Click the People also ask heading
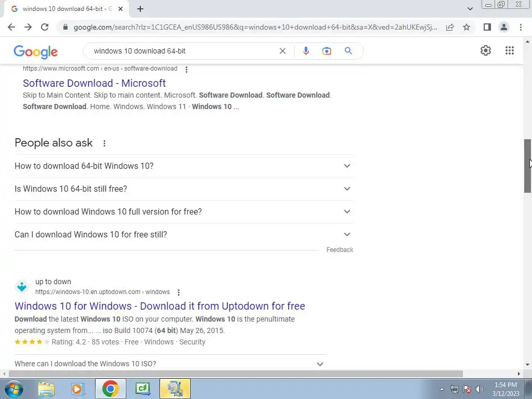This screenshot has width=532, height=399. point(54,143)
